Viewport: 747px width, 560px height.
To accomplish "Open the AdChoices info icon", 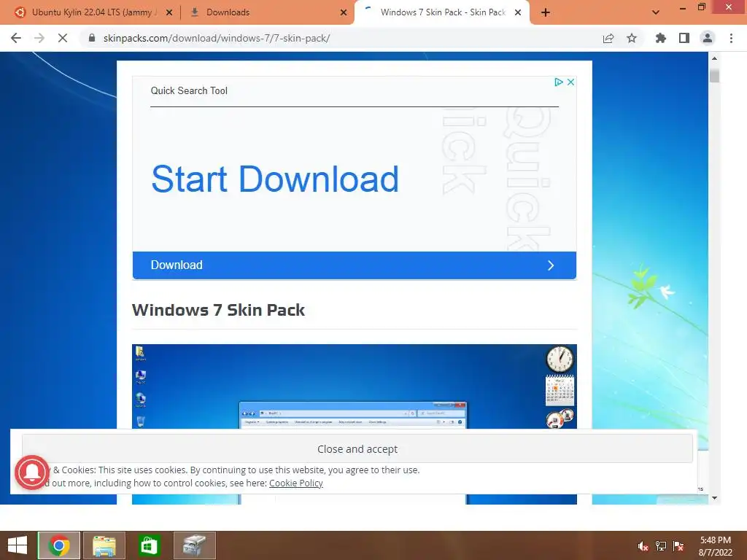I will pos(559,82).
